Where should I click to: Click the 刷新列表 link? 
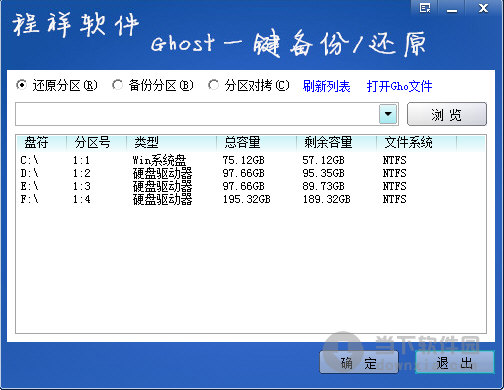coord(326,86)
